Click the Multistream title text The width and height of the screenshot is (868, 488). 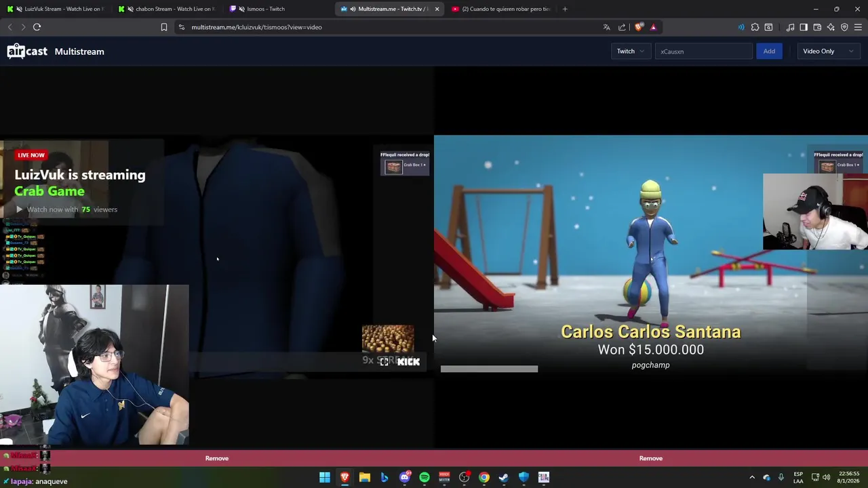point(79,52)
